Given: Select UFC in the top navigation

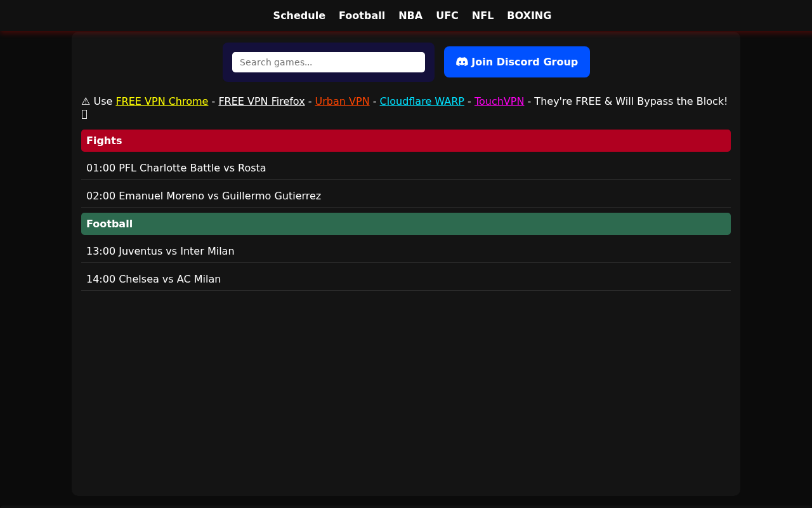Looking at the screenshot, I should tap(447, 16).
